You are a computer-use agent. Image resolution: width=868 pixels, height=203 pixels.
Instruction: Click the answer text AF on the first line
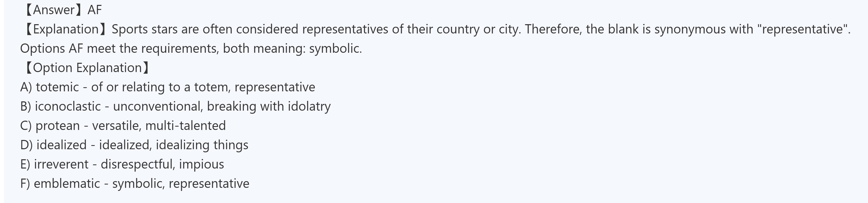point(94,10)
